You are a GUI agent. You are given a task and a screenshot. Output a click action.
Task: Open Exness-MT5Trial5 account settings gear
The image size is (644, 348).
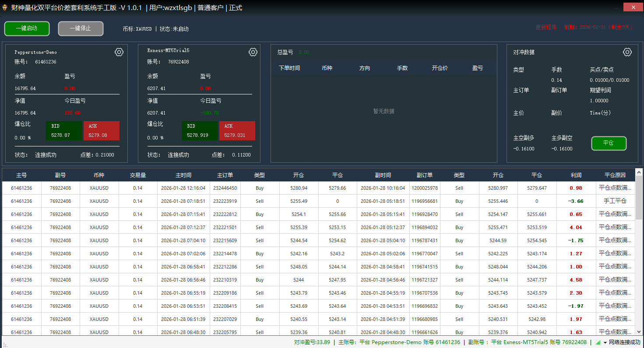253,52
